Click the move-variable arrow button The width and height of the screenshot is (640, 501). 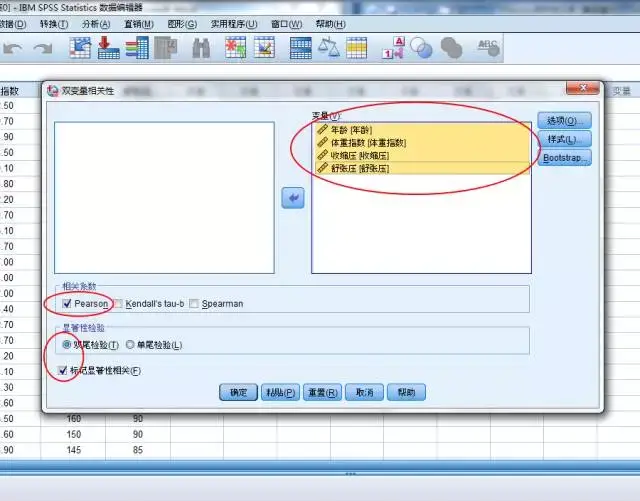pos(293,198)
